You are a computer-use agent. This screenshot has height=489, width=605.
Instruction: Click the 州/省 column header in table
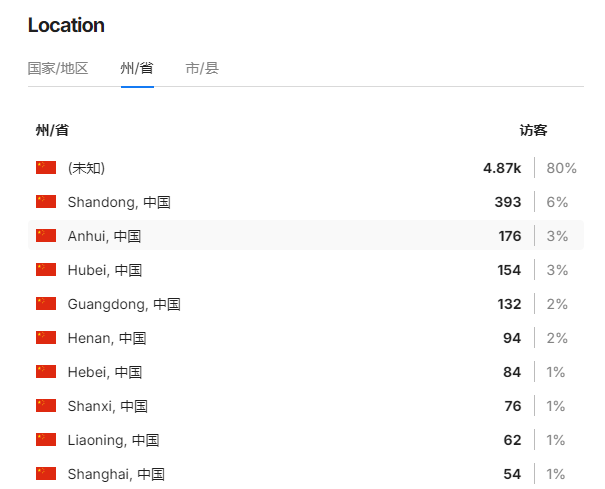[52, 130]
